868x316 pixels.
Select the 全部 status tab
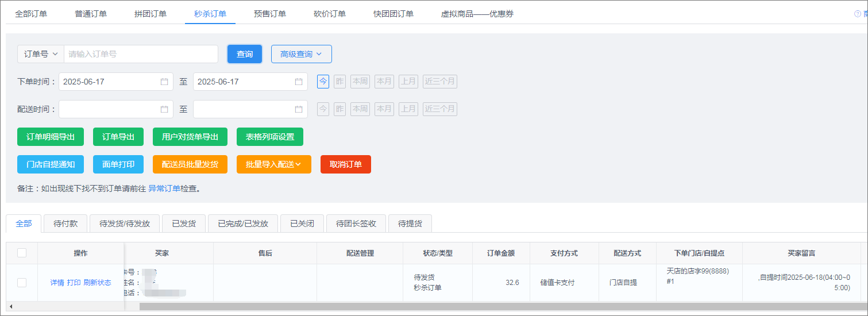[24, 223]
